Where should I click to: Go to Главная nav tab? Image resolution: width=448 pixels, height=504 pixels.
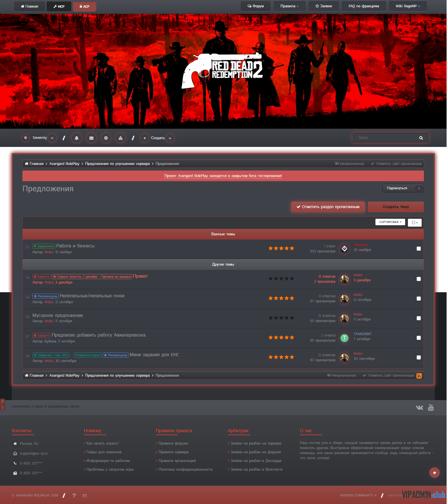pos(29,6)
